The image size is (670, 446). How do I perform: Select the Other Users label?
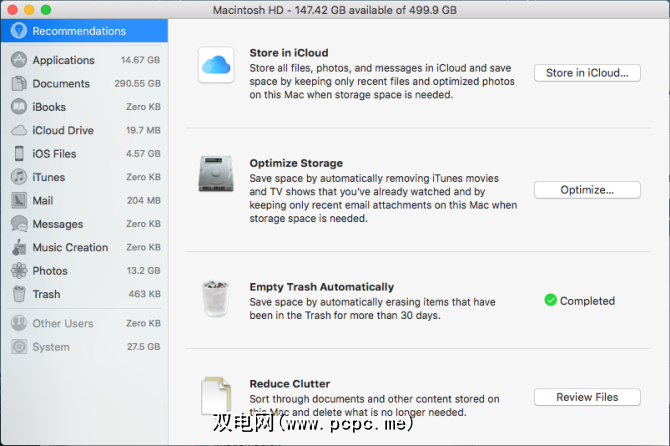63,324
